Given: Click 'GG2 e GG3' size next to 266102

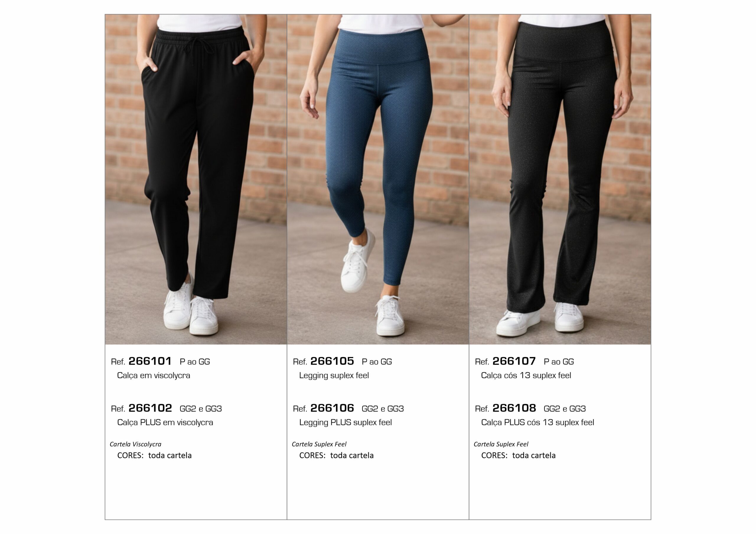Looking at the screenshot, I should point(201,409).
